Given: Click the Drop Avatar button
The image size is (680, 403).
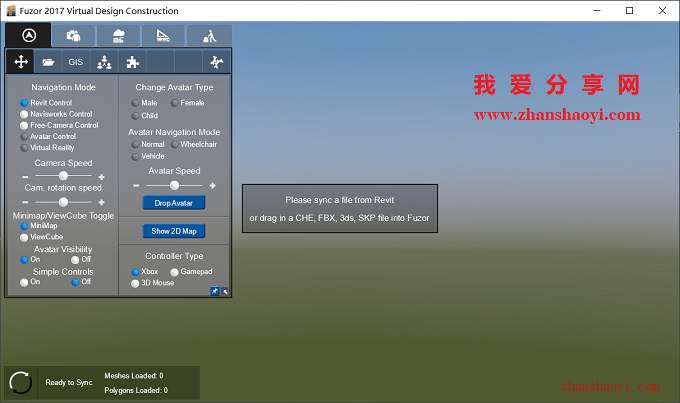Looking at the screenshot, I should [x=174, y=203].
